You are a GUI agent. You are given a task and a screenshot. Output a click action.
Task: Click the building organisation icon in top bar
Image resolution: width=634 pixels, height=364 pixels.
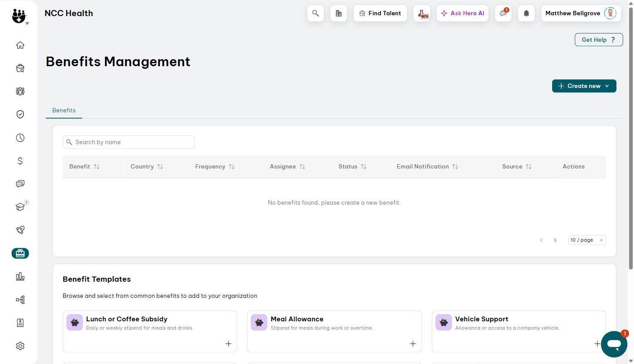(339, 13)
